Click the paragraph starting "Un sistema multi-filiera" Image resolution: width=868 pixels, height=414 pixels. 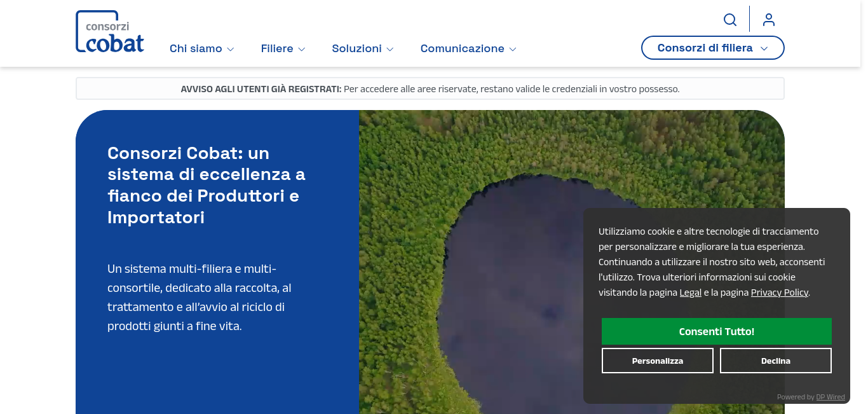coord(200,298)
